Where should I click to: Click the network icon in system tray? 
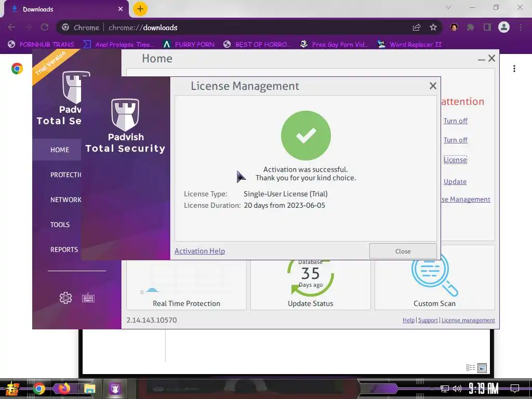pos(445,389)
